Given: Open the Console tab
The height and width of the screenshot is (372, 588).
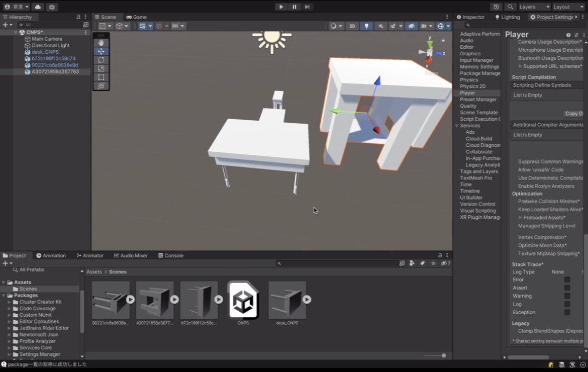Looking at the screenshot, I should tap(171, 255).
